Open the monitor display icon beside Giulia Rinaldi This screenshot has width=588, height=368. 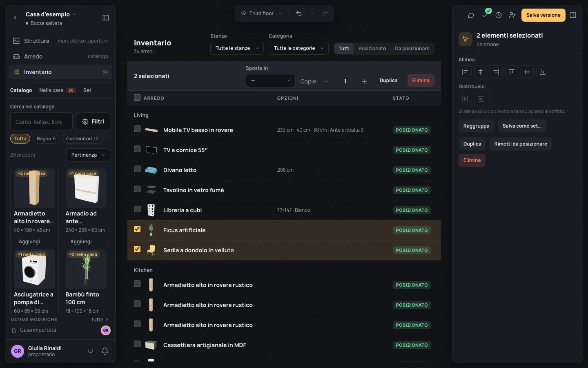point(91,351)
